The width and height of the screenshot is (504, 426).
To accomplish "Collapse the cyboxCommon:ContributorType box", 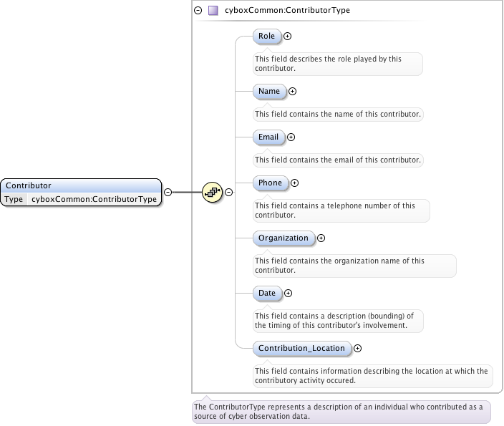I will pos(198,11).
